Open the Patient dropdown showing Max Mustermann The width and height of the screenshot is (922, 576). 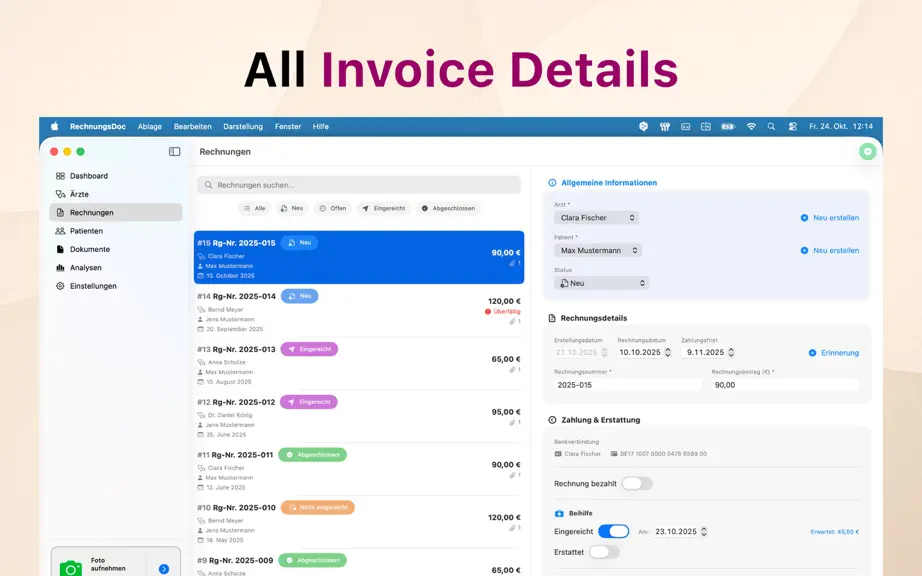click(x=597, y=250)
